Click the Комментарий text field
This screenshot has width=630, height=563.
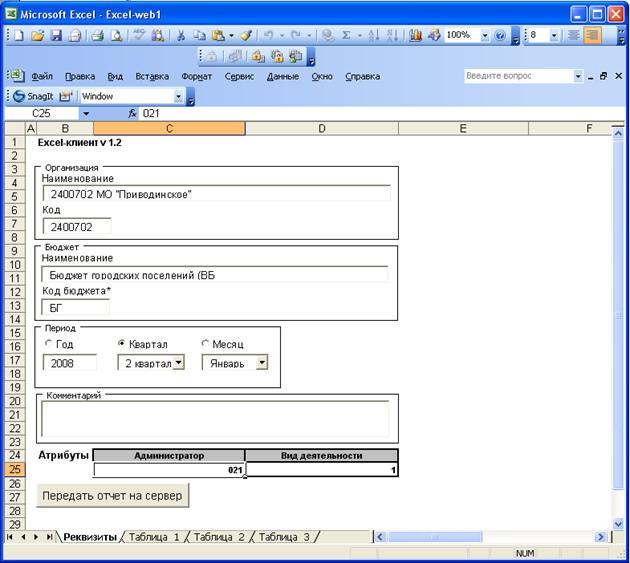click(x=216, y=416)
